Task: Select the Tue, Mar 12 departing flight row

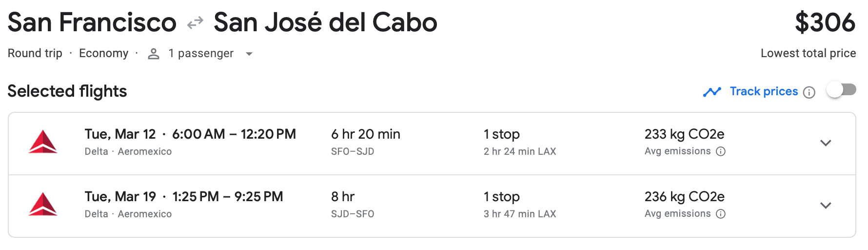Action: 190,134
